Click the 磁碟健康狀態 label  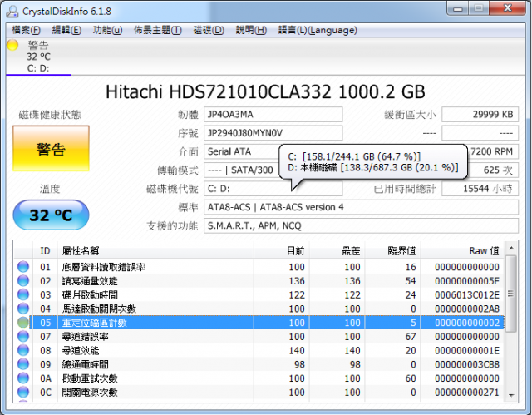[50, 115]
